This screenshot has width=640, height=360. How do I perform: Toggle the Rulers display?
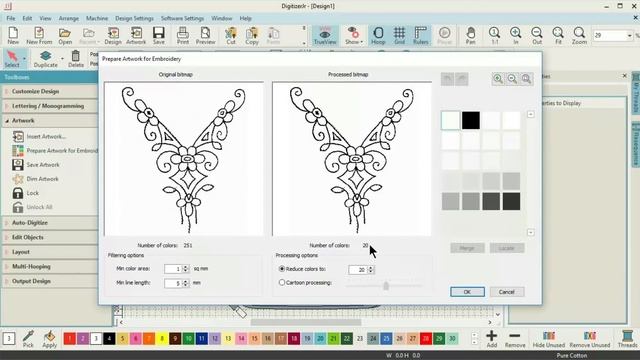tap(420, 35)
